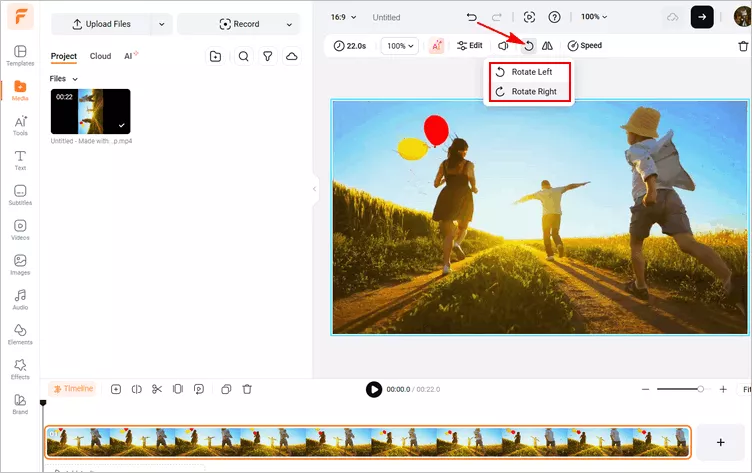
Task: Click the rotate icon in the edit toolbar
Action: [529, 46]
